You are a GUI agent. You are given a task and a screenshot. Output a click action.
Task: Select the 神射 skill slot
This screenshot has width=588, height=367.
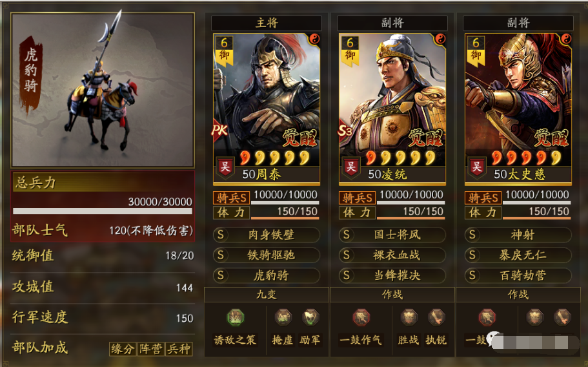(x=518, y=235)
